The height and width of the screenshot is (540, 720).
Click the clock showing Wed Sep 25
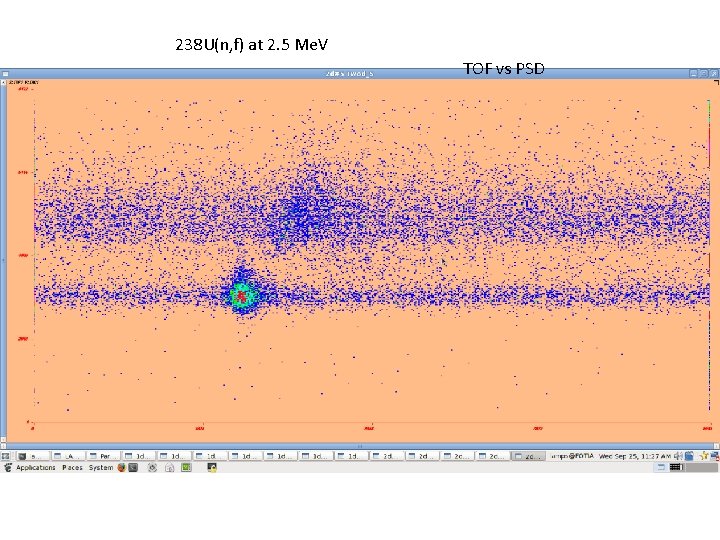635,456
